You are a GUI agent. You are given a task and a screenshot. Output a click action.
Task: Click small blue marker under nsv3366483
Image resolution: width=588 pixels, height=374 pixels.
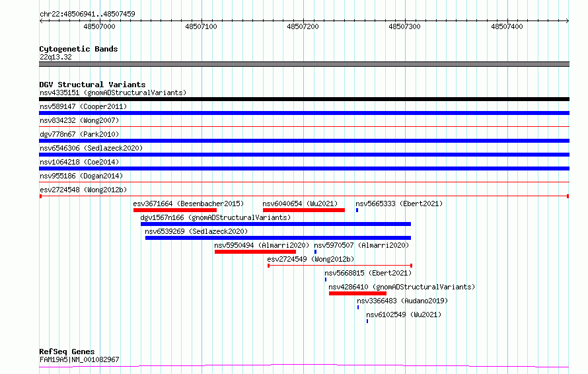coord(358,307)
